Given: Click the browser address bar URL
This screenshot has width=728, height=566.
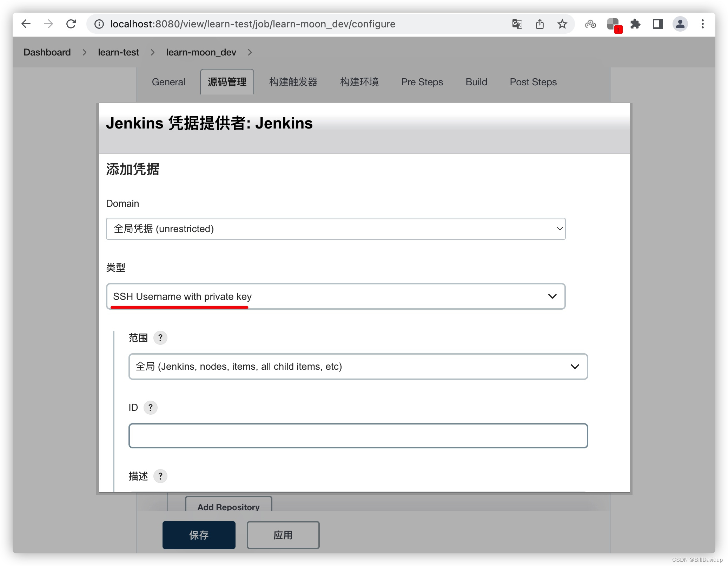Looking at the screenshot, I should [253, 24].
